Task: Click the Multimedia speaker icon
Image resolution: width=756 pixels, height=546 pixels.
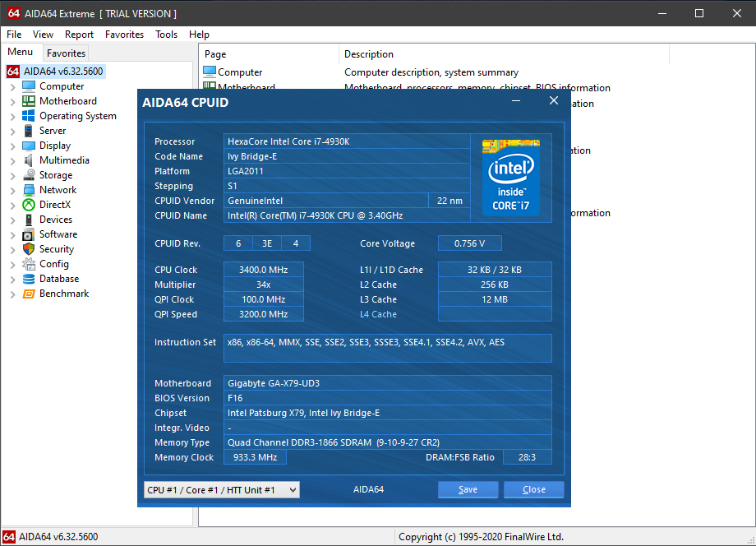Action: point(29,160)
